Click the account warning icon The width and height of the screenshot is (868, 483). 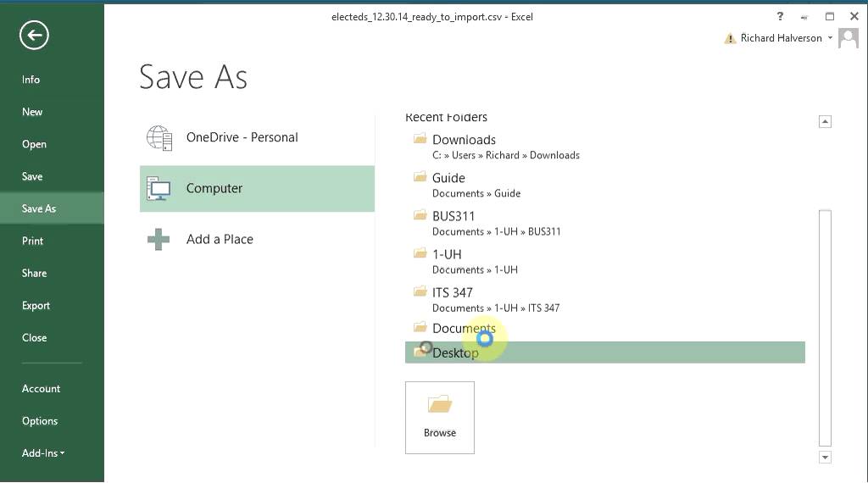point(730,39)
